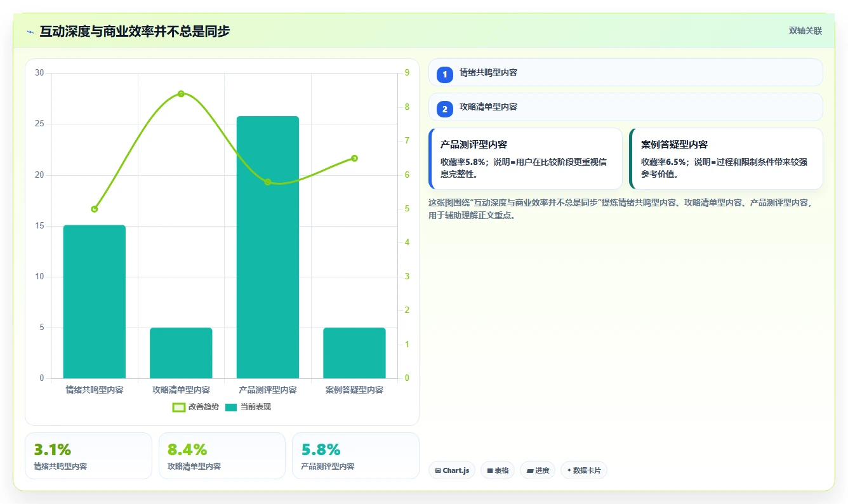Click the teal 当前表现 legend swatch
Image resolution: width=848 pixels, height=504 pixels.
231,407
